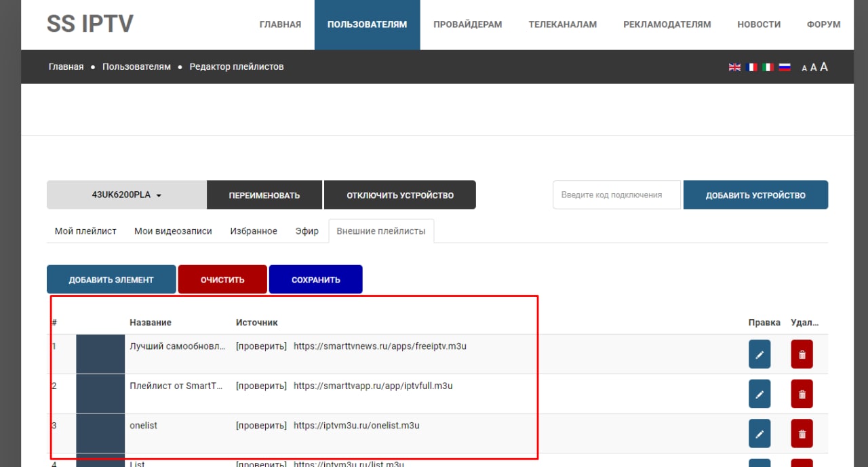Click the logo thumbnail in row 1

click(100, 354)
